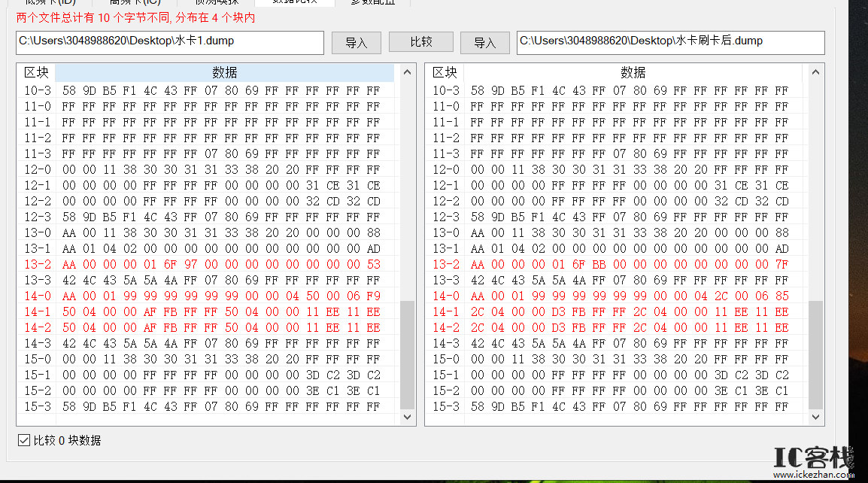The image size is (868, 483).
Task: Click the 数据 column header in left table
Action: pyautogui.click(x=224, y=72)
